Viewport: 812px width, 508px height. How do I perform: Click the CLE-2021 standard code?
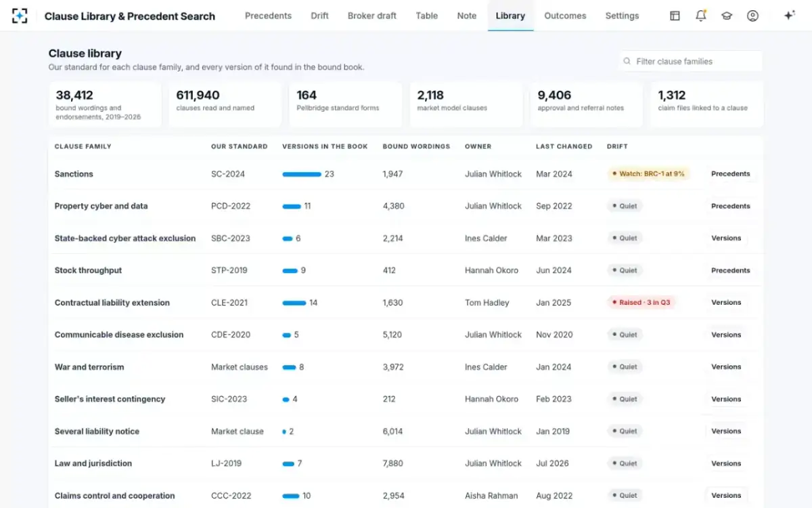229,303
